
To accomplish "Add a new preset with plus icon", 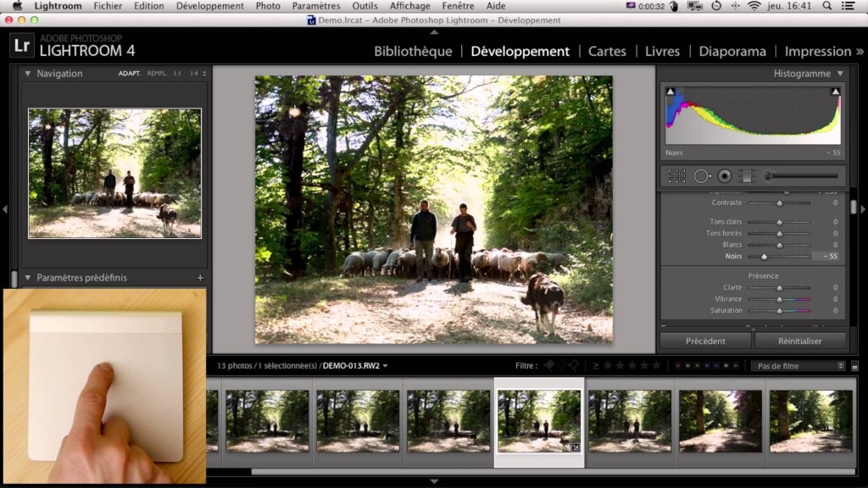I will 200,278.
